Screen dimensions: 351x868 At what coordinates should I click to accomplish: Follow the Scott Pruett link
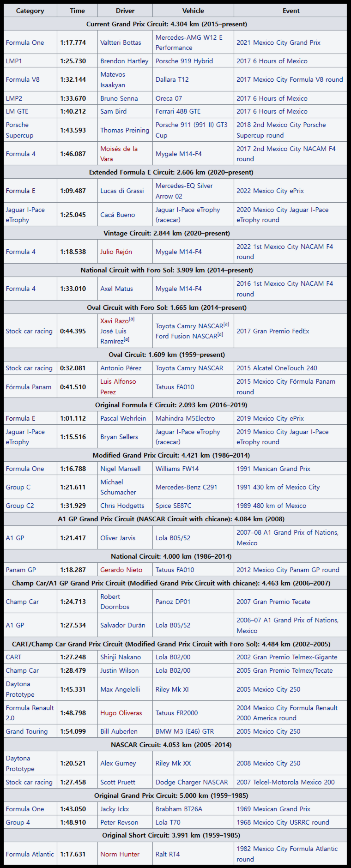[118, 782]
